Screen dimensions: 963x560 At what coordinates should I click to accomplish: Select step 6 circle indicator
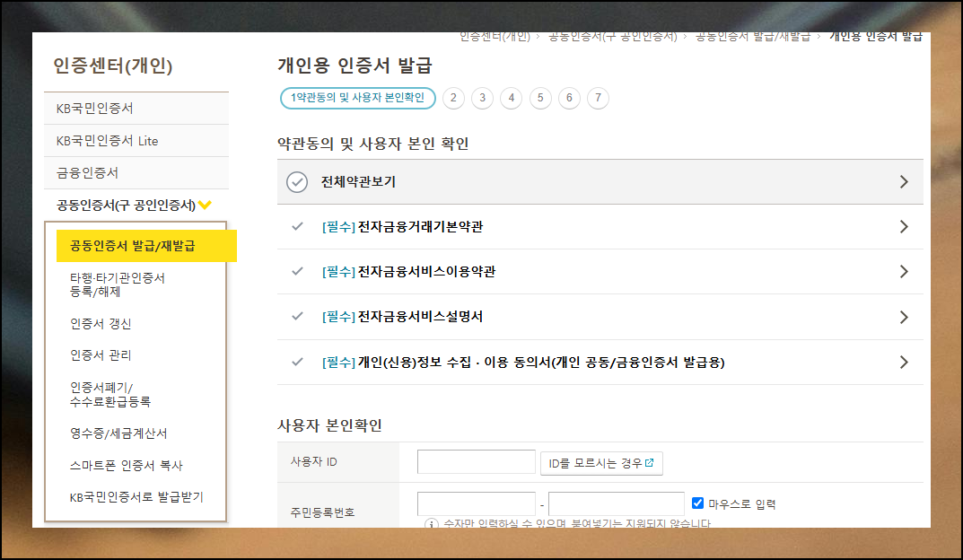pyautogui.click(x=569, y=98)
